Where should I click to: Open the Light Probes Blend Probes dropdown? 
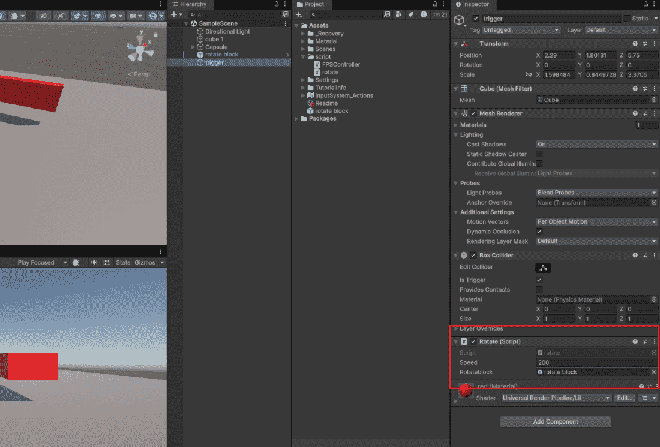click(596, 193)
